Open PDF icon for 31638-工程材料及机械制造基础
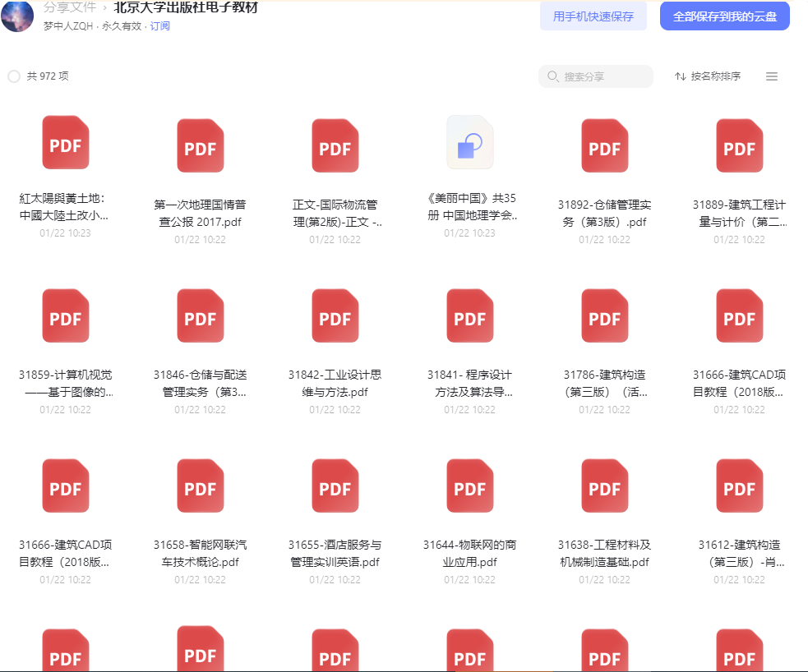Screen dimensions: 808x672 tap(605, 486)
